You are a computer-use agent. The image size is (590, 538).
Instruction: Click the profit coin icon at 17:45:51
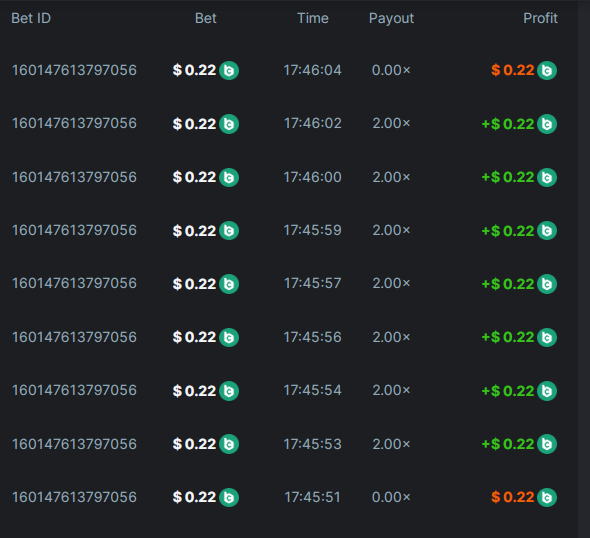[547, 497]
